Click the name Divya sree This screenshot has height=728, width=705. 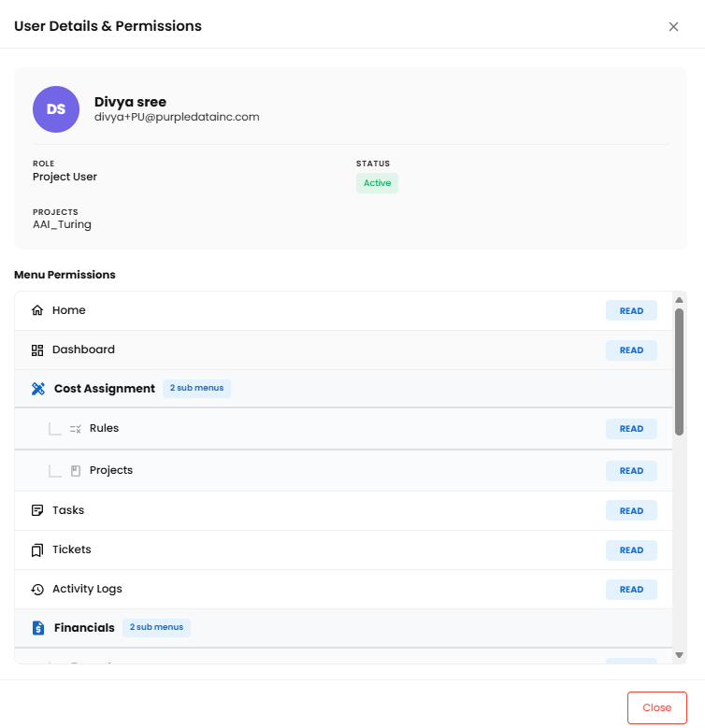click(x=131, y=102)
